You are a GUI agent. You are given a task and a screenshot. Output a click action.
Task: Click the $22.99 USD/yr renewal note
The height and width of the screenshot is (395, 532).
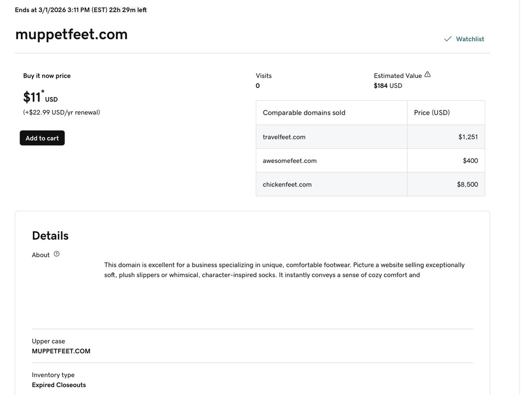coord(62,113)
